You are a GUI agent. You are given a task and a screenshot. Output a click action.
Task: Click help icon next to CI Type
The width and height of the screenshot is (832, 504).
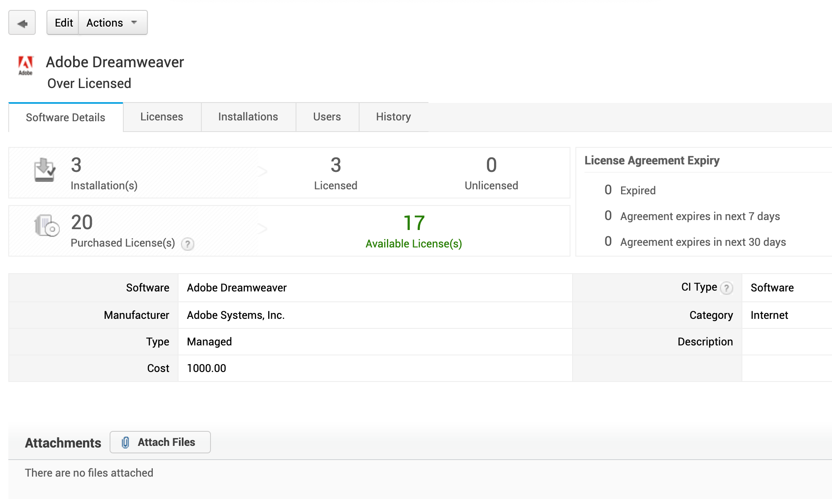point(726,288)
